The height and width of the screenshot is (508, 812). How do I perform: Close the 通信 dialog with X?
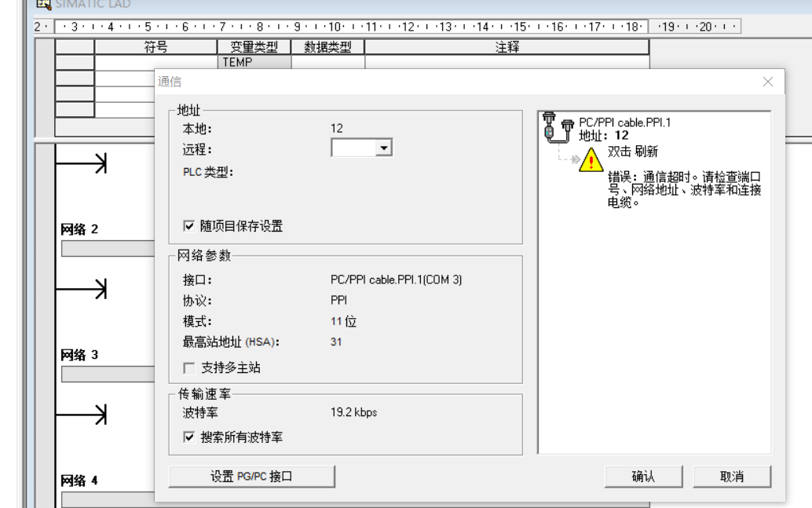point(767,82)
